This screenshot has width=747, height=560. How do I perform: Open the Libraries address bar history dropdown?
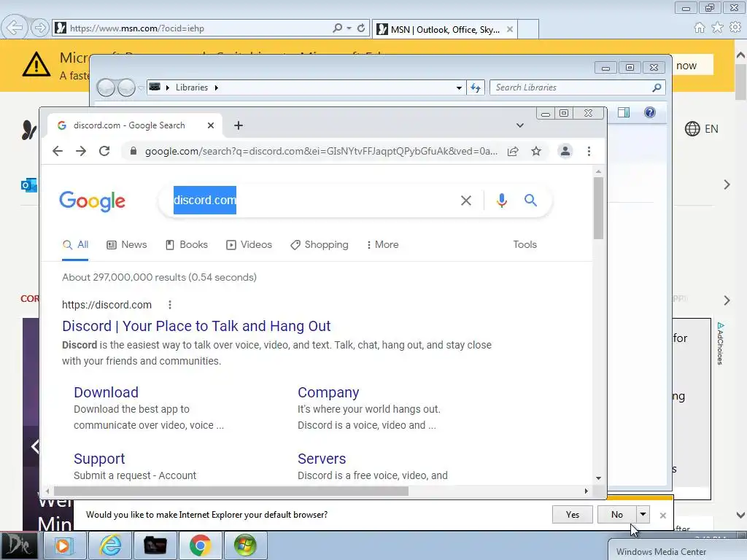pyautogui.click(x=459, y=87)
